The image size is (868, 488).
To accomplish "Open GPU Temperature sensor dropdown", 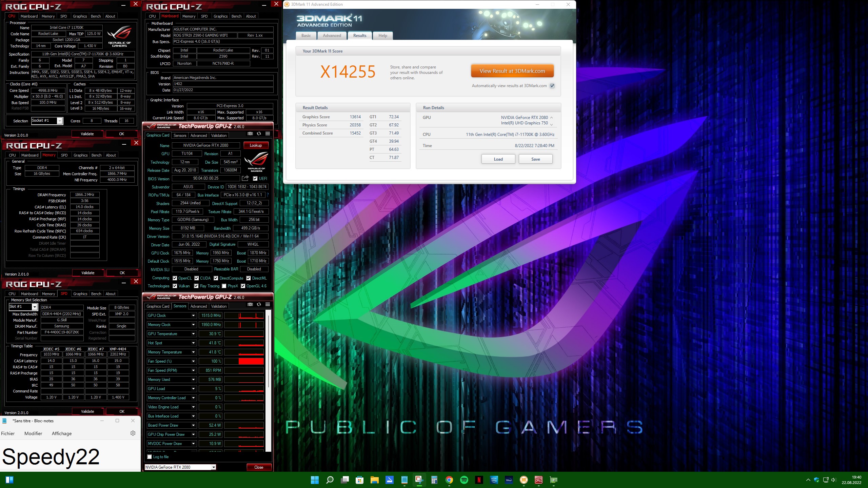I will tap(194, 334).
